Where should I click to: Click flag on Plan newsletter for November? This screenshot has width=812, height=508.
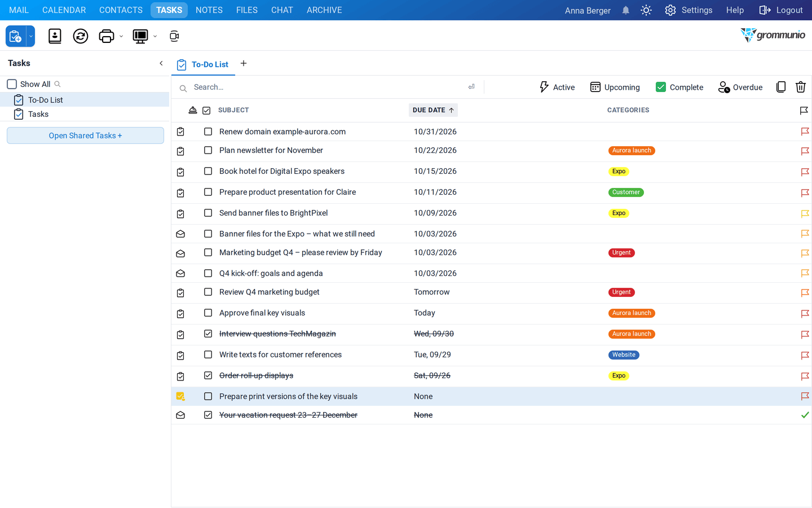click(x=805, y=151)
